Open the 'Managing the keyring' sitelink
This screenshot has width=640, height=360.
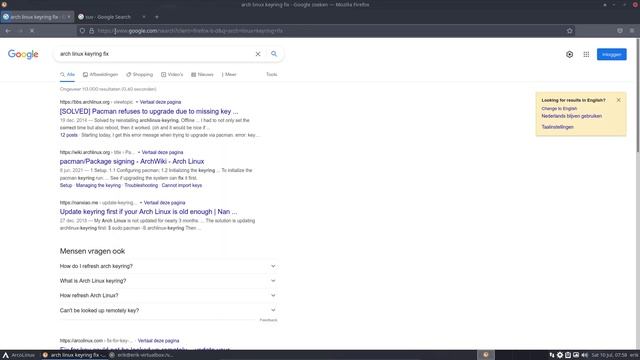click(98, 185)
